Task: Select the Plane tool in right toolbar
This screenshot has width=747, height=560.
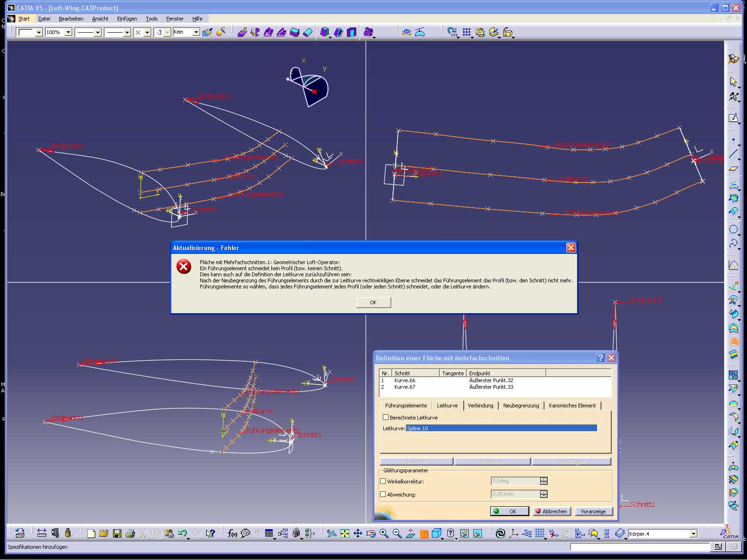Action: coord(733,168)
